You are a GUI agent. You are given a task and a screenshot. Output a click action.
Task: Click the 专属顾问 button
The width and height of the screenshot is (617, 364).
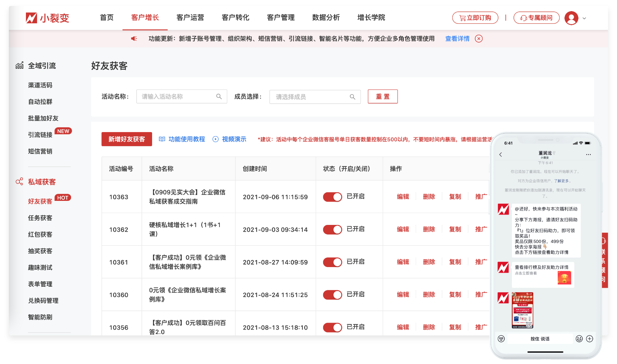coord(536,18)
